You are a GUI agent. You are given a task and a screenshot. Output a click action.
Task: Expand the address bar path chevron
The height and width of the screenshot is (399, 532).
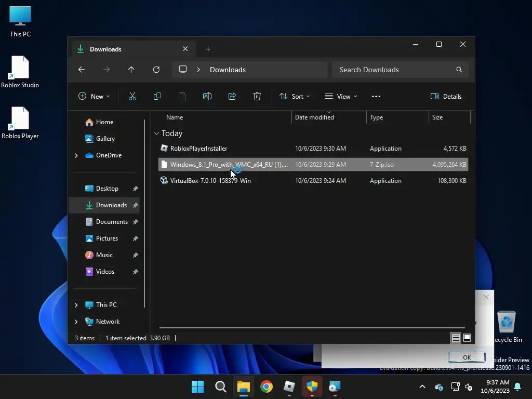tap(198, 70)
